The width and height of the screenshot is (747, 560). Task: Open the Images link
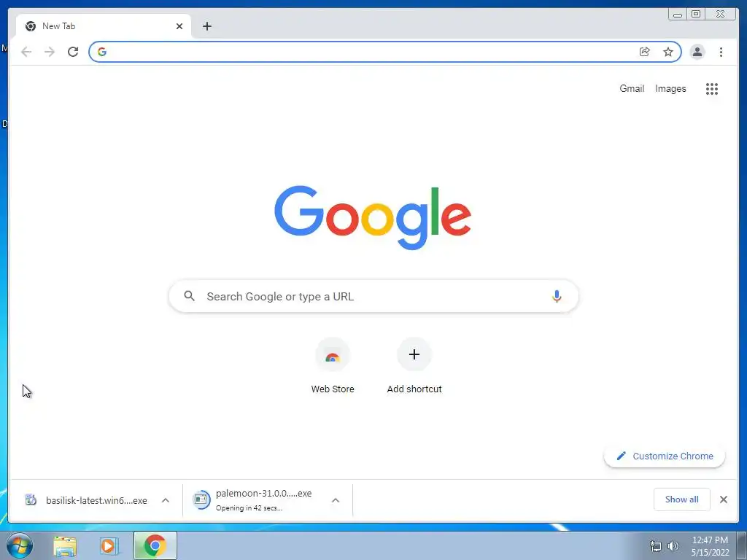tap(670, 88)
